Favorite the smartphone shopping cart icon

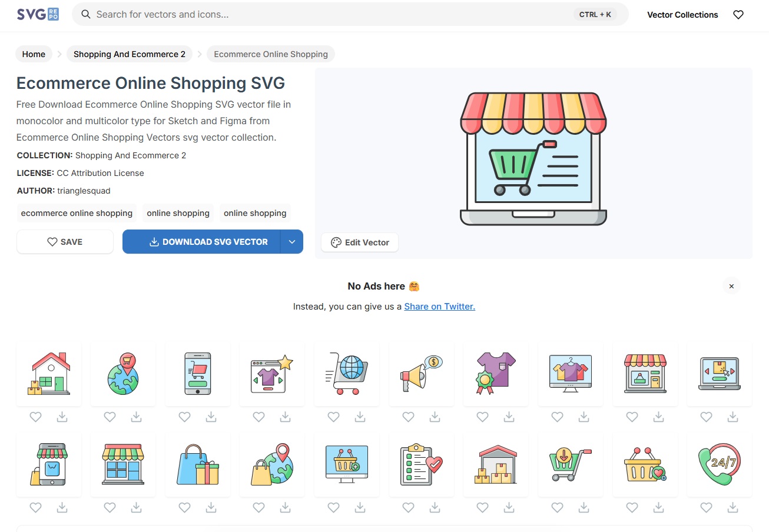(x=184, y=417)
